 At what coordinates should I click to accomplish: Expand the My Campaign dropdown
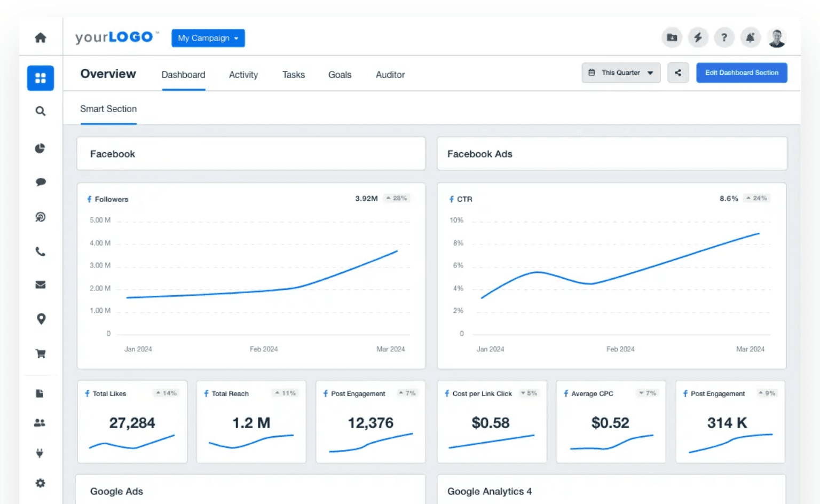coord(208,38)
